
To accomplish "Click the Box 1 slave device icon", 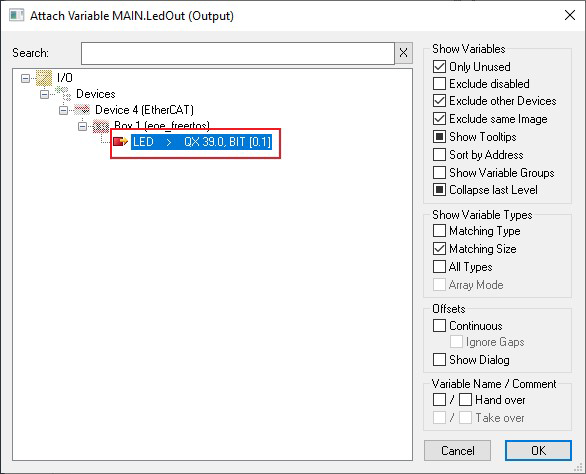I will click(x=101, y=126).
